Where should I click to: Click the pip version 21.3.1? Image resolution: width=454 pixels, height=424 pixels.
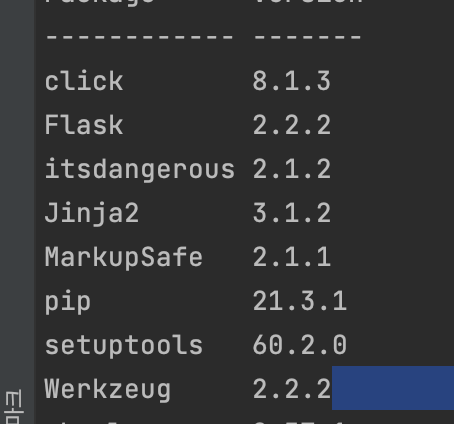point(300,301)
